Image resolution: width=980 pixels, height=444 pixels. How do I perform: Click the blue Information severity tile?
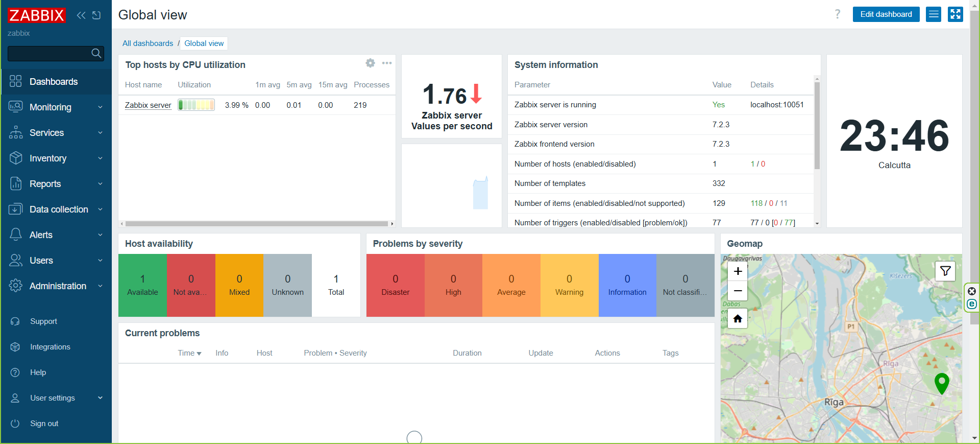(627, 285)
